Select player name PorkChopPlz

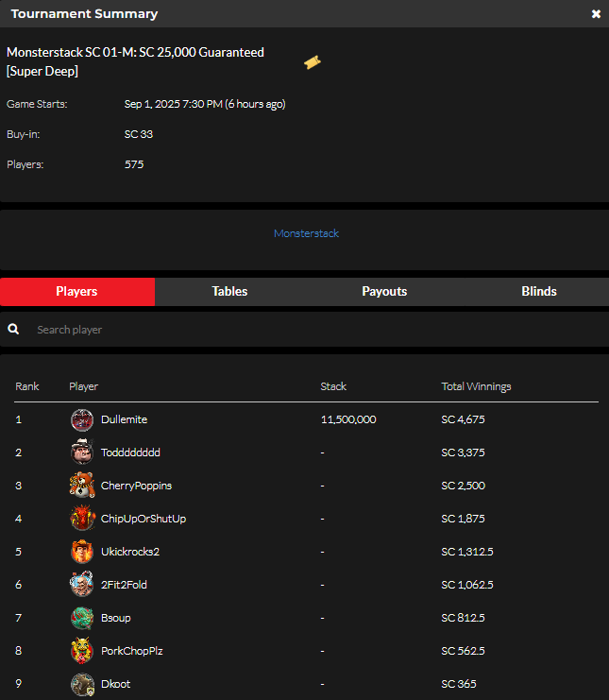[x=131, y=651]
